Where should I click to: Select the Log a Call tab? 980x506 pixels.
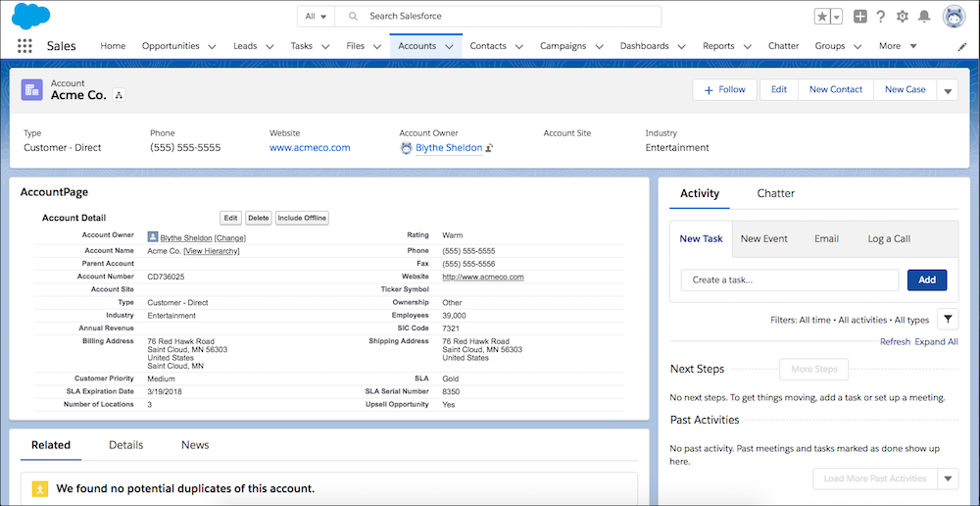[889, 238]
